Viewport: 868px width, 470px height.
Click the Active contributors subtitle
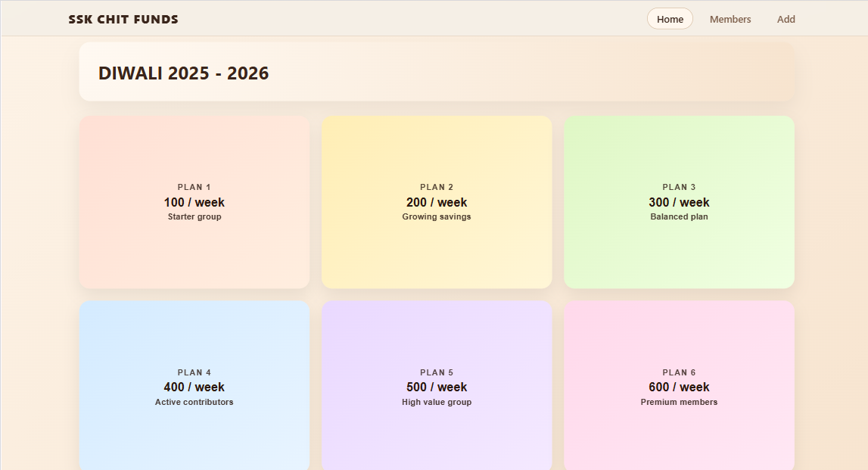(x=194, y=402)
